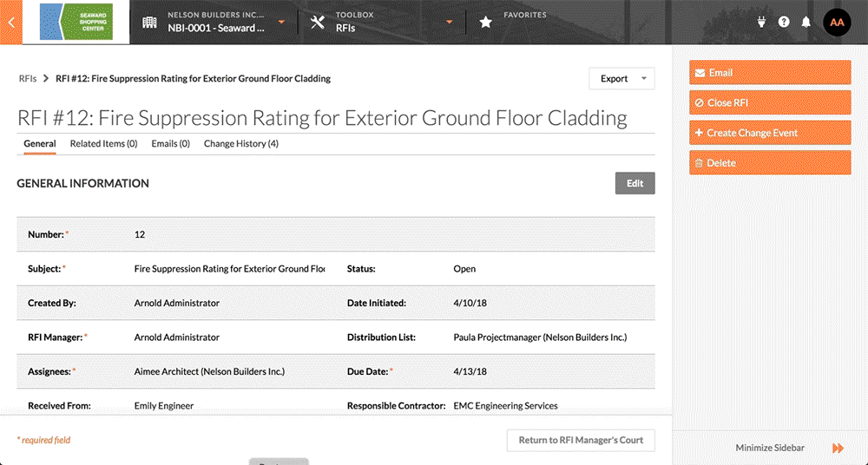Open the help question mark icon
The image size is (868, 465).
pyautogui.click(x=784, y=23)
